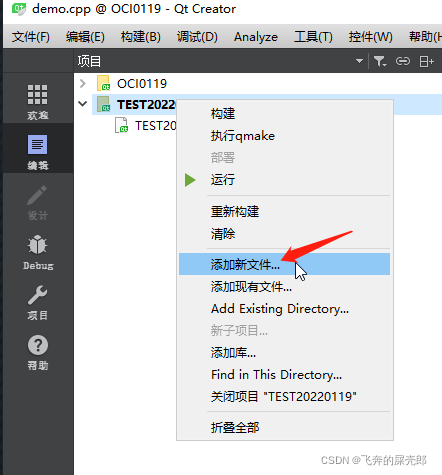Viewport: 442px width, 475px height.
Task: Select the OCI0119 project tree row
Action: pyautogui.click(x=258, y=83)
